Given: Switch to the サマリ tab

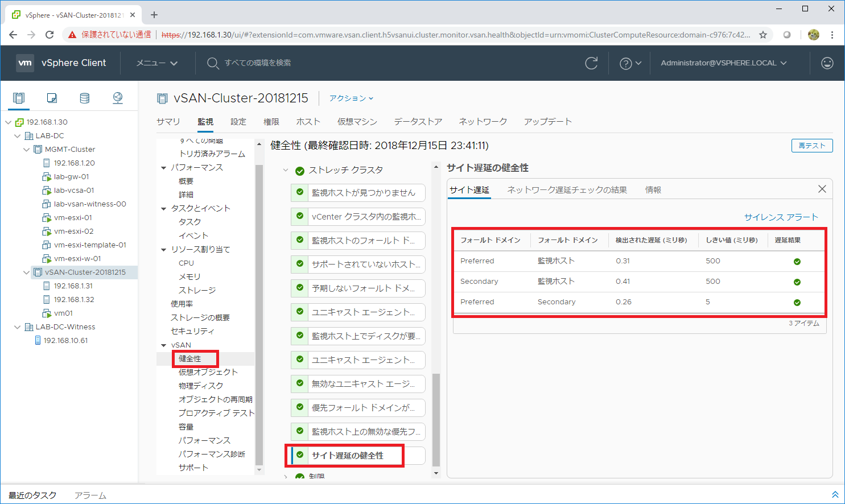Looking at the screenshot, I should click(168, 122).
